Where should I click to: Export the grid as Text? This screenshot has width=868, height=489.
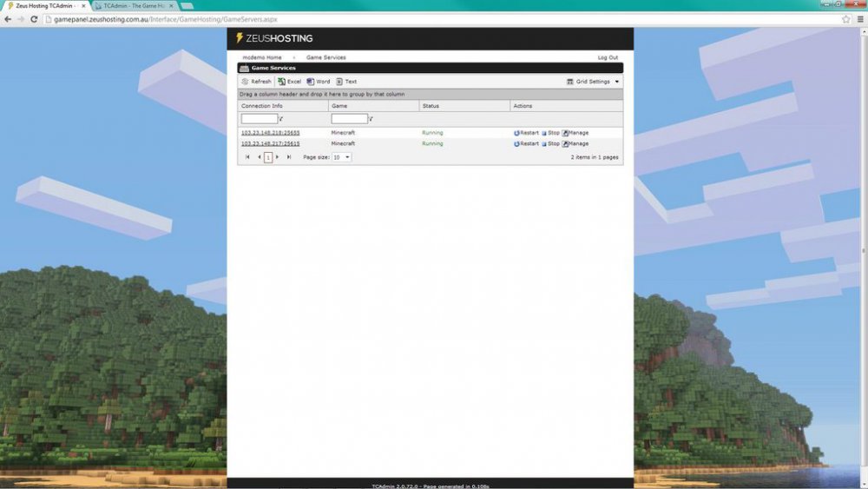point(346,82)
